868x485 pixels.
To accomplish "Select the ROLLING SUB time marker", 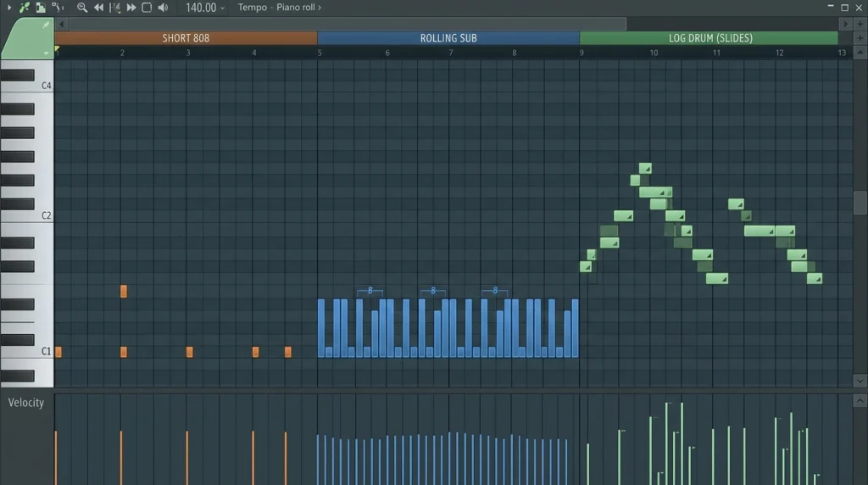I will pos(448,37).
